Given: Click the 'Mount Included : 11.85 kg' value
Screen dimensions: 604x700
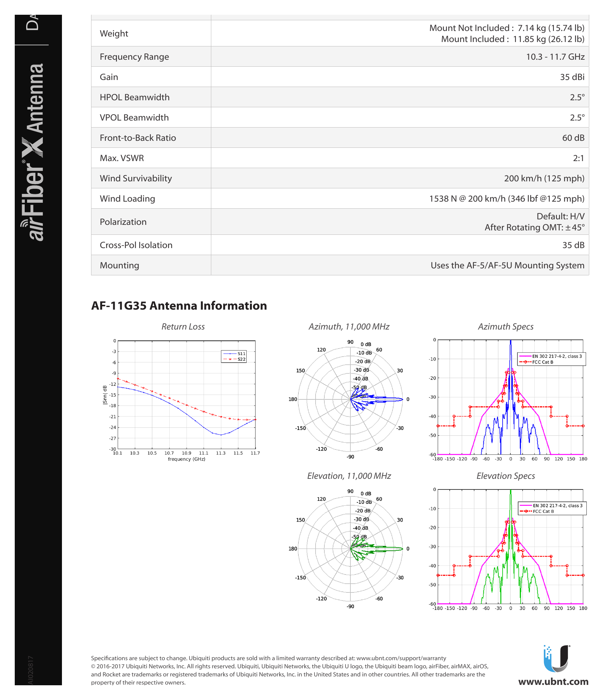Looking at the screenshot, I should pyautogui.click(x=513, y=39).
